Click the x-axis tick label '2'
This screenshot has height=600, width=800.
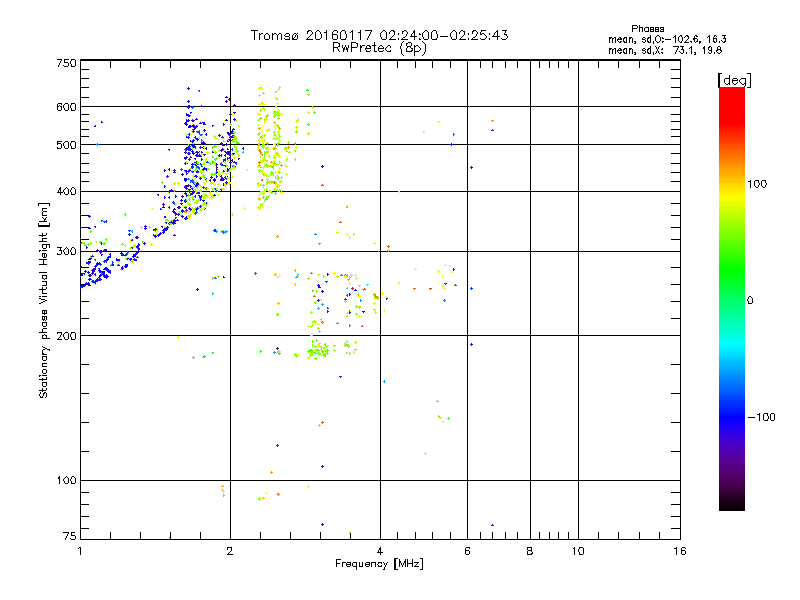[230, 551]
